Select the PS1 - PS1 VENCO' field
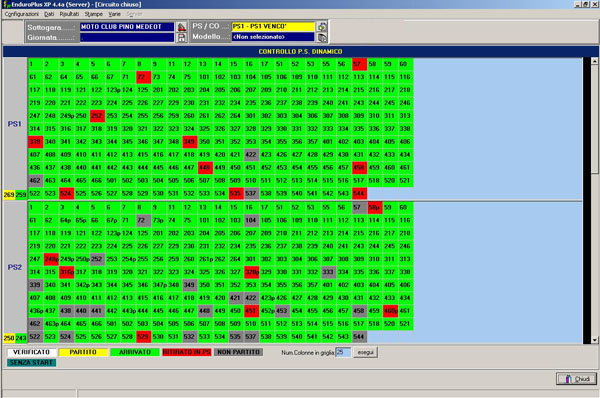Image resolution: width=600 pixels, height=398 pixels. point(273,26)
